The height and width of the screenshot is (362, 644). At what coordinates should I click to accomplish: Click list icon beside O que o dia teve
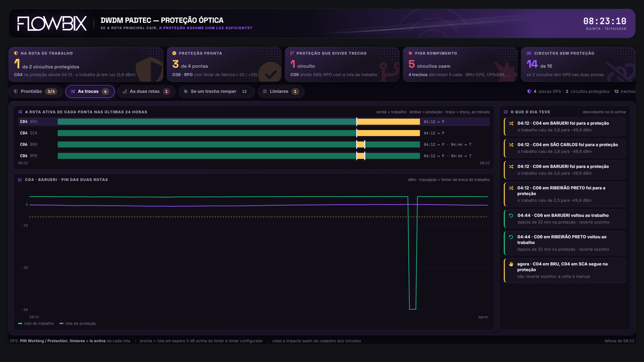pyautogui.click(x=506, y=112)
